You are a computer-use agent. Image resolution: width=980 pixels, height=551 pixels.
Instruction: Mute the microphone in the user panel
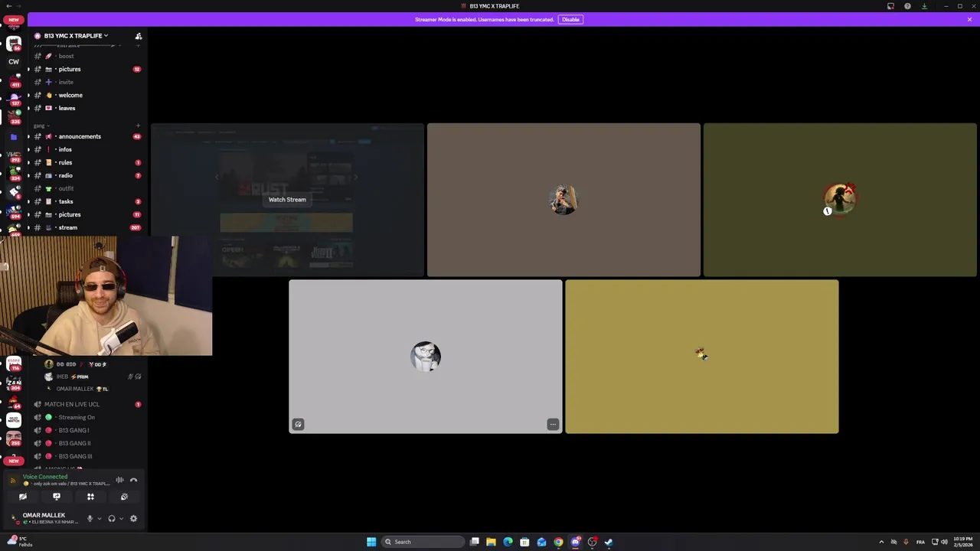90,519
